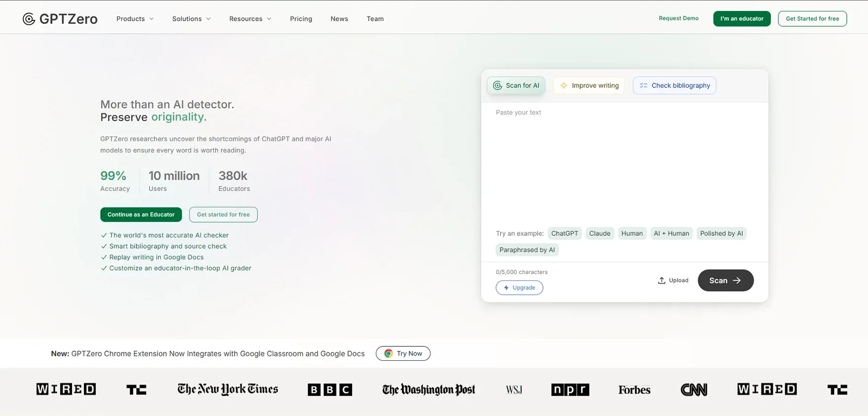Click the Request Demo link

(x=679, y=18)
